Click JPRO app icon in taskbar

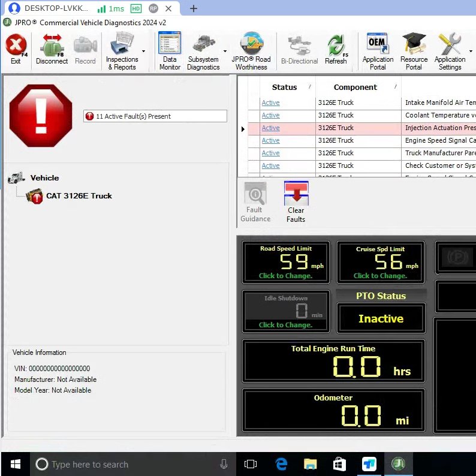pyautogui.click(x=398, y=464)
